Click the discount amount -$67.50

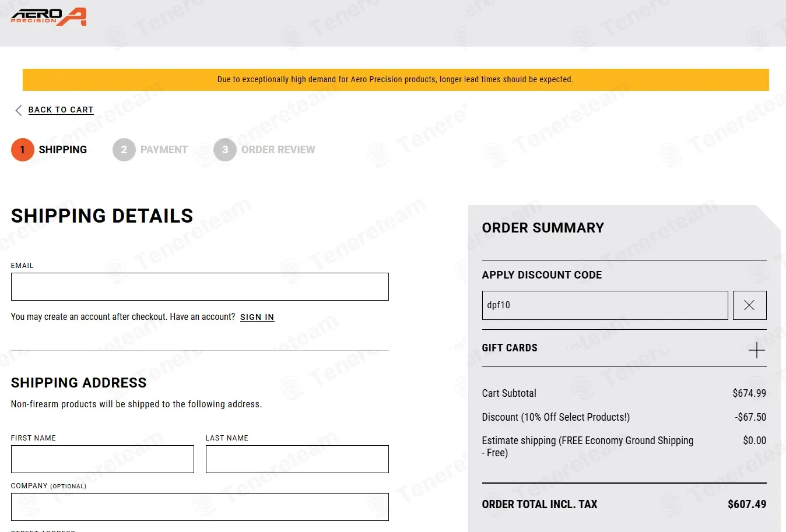[750, 417]
